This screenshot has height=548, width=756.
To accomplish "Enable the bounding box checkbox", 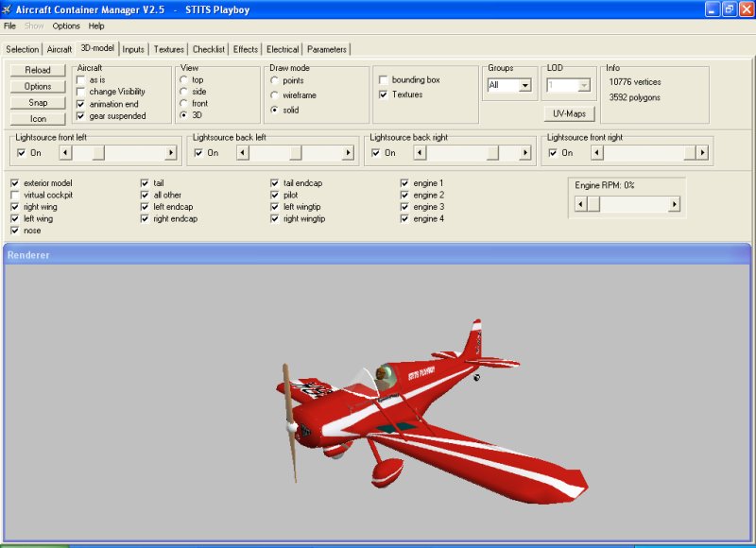I will click(384, 80).
